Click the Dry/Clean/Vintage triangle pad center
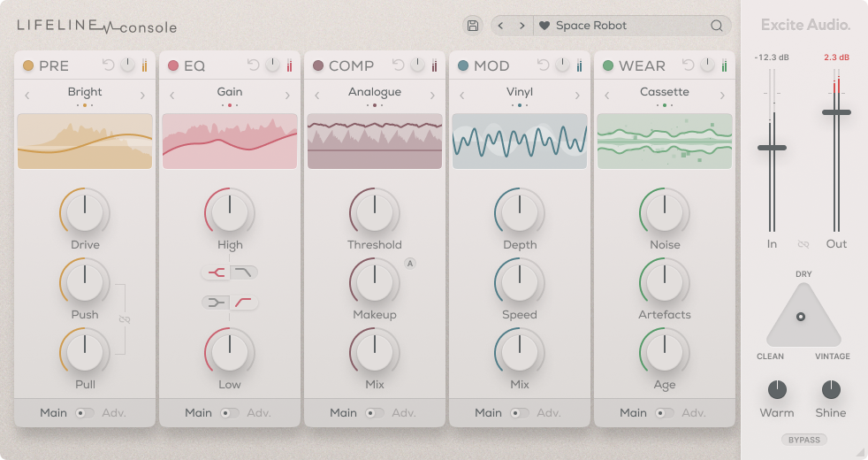 (802, 317)
